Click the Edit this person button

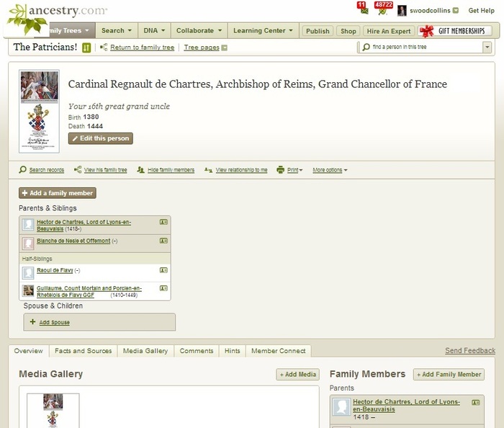[x=101, y=138]
